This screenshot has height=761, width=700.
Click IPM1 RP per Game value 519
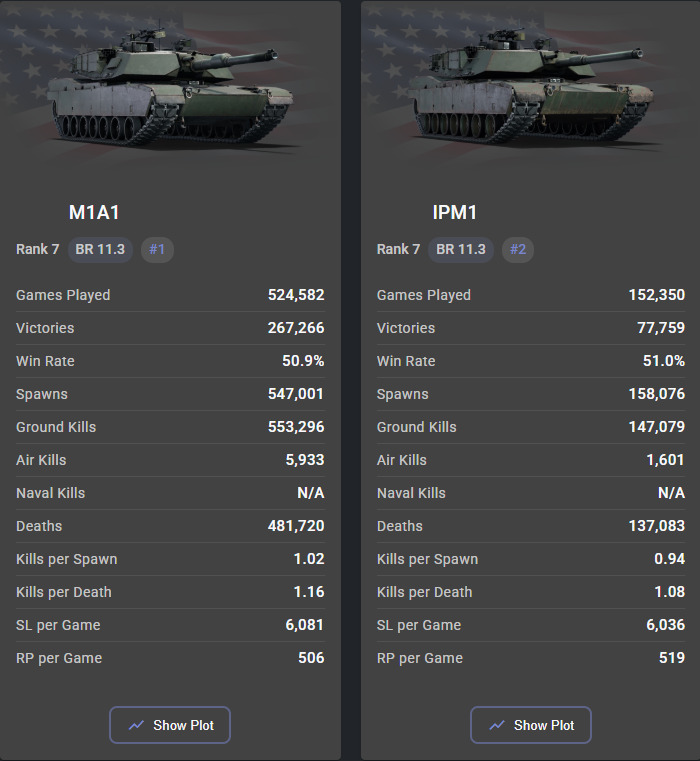(x=672, y=658)
